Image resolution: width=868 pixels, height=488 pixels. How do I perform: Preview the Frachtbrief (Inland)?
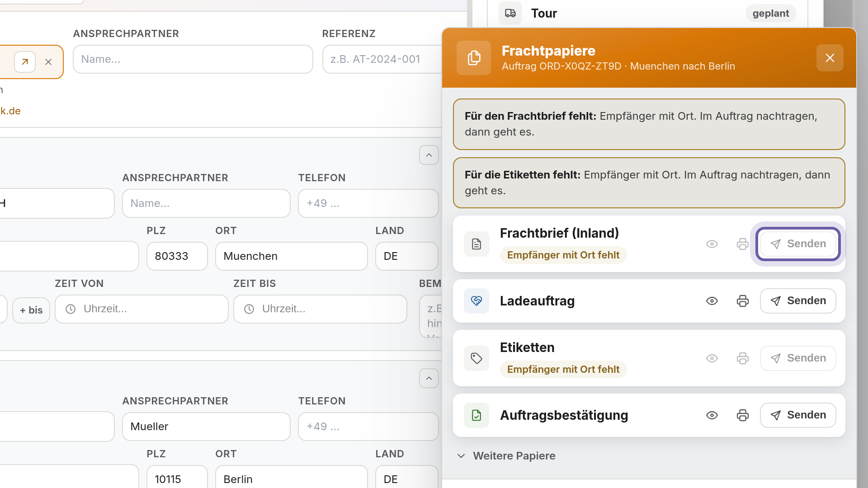[x=712, y=244]
